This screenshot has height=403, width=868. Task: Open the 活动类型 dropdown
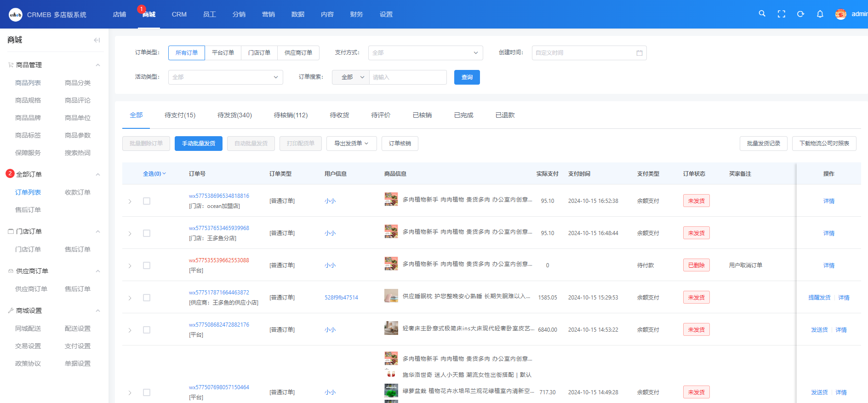click(x=225, y=77)
